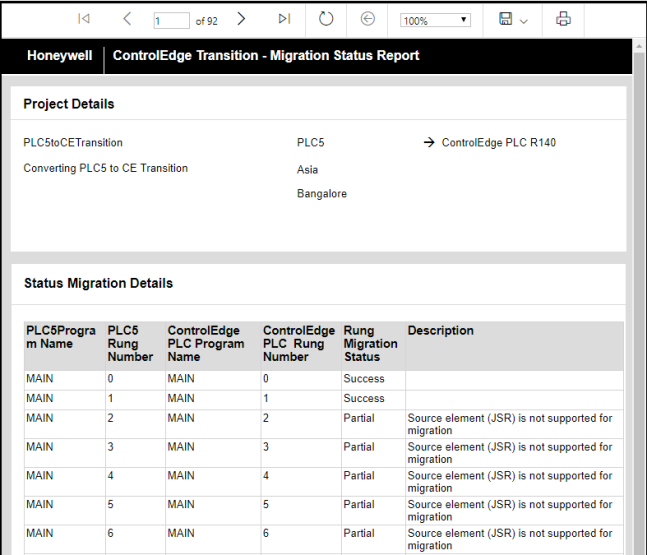
Task: Click the Success status for rung 0
Action: (x=364, y=379)
